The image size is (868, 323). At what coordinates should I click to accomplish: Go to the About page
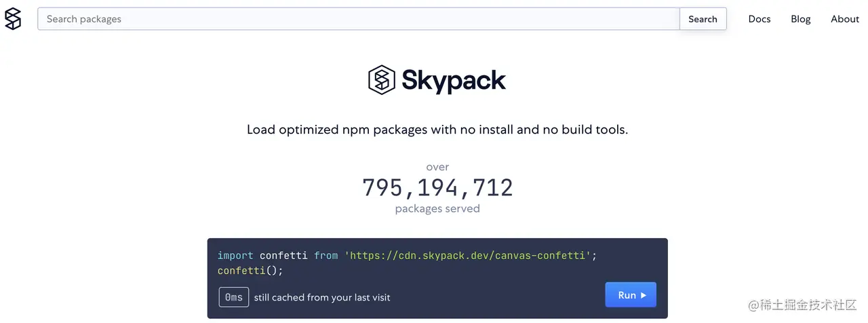[x=845, y=19]
